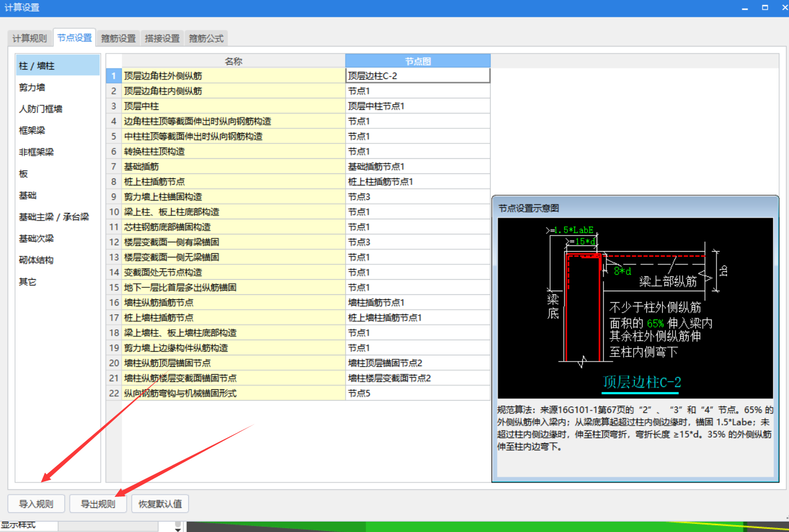Click node value 节点5
Viewport: 789px width, 532px height.
coord(418,393)
